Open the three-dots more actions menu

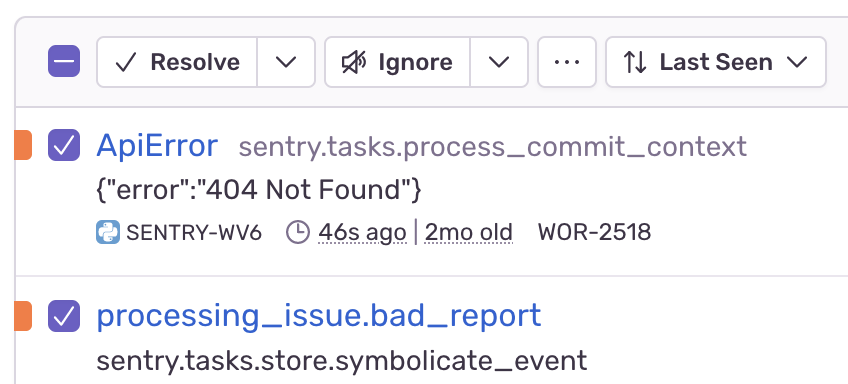pyautogui.click(x=567, y=62)
